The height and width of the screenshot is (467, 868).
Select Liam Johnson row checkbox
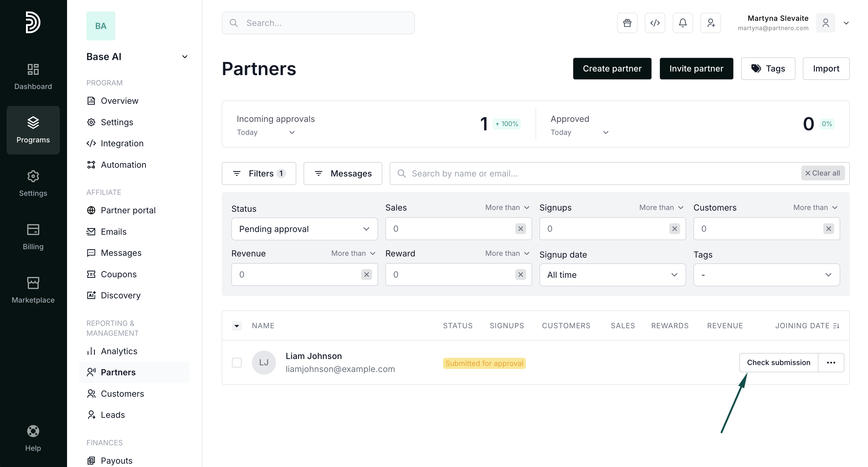tap(237, 363)
